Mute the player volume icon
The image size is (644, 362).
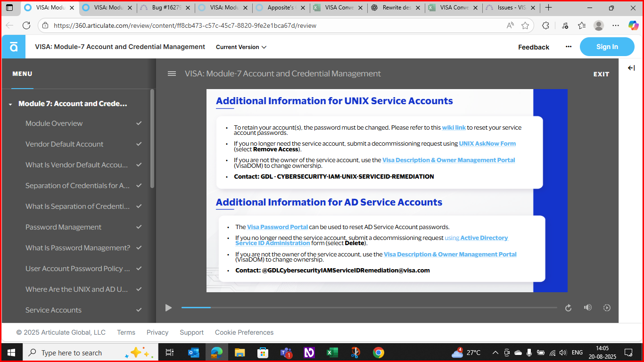587,307
